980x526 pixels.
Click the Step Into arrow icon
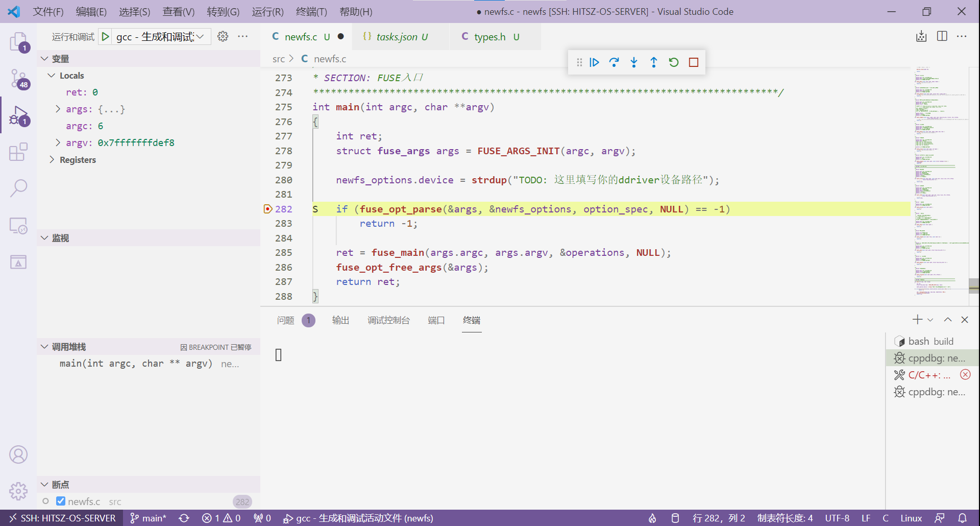point(634,62)
